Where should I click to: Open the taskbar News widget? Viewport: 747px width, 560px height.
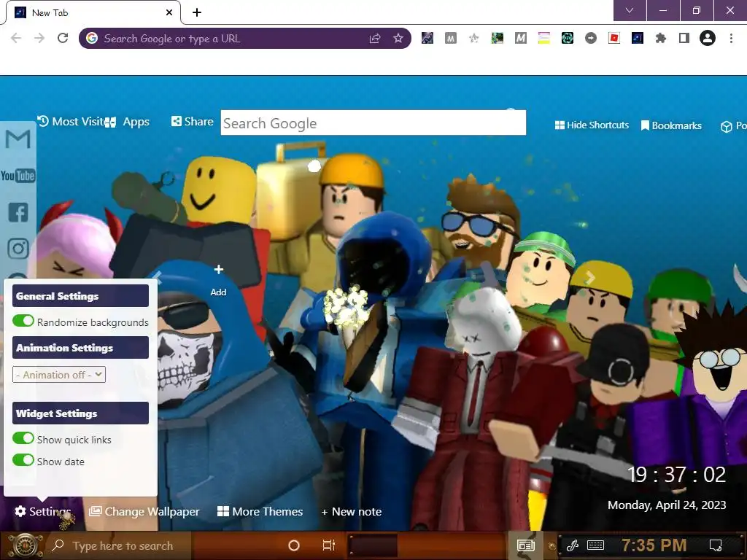click(526, 545)
